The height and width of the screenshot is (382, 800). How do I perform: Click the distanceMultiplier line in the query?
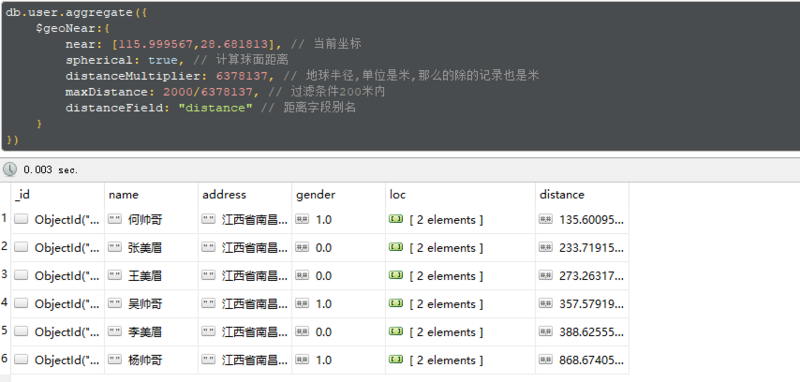[x=302, y=76]
